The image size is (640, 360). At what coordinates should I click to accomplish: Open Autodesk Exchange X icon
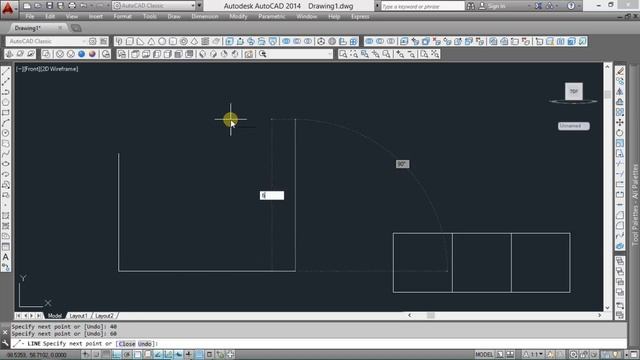point(538,6)
